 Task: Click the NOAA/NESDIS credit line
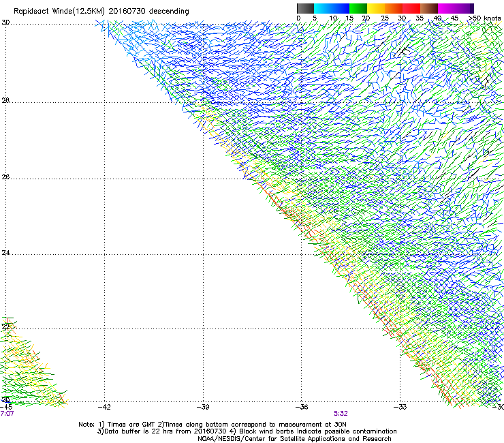tap(294, 439)
